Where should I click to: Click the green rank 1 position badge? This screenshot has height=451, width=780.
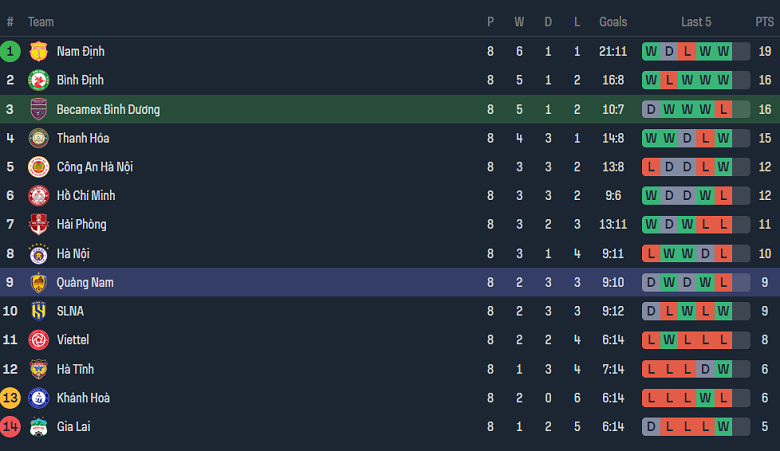pos(10,51)
